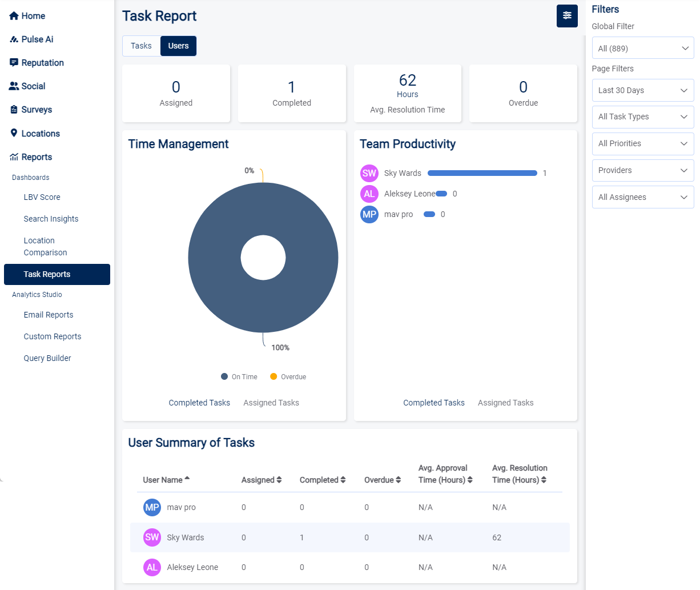Toggle the Overdue legend item
Screen dimensions: 700x590
click(x=288, y=376)
